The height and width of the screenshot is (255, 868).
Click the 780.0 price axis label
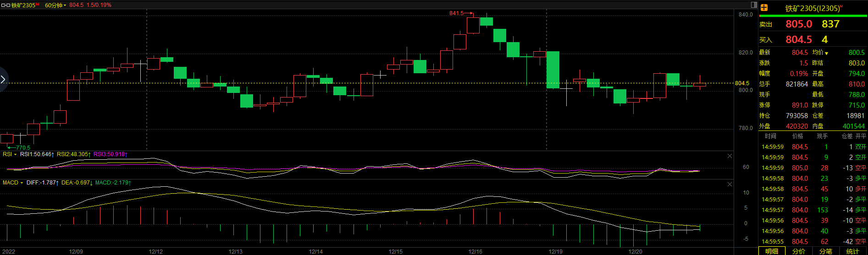click(x=746, y=128)
